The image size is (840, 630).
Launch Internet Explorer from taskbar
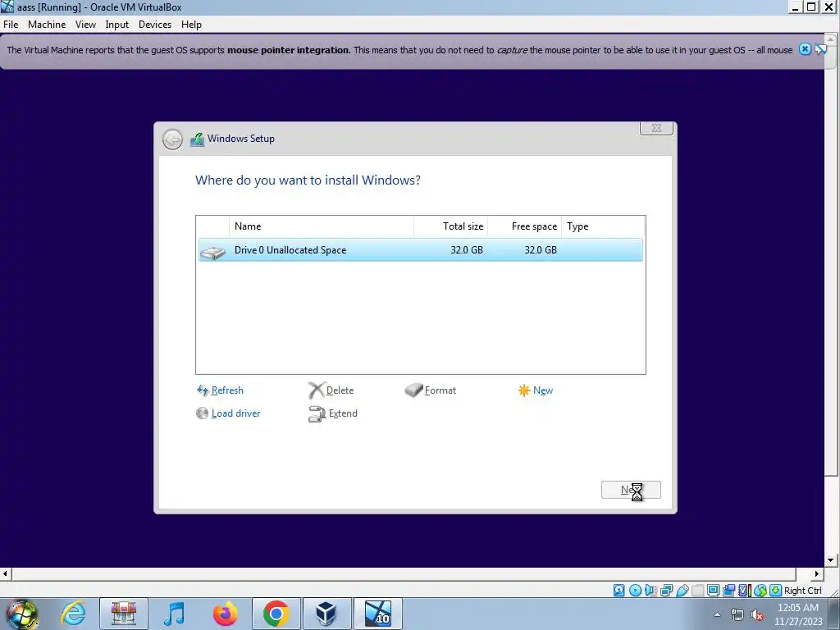coord(73,614)
